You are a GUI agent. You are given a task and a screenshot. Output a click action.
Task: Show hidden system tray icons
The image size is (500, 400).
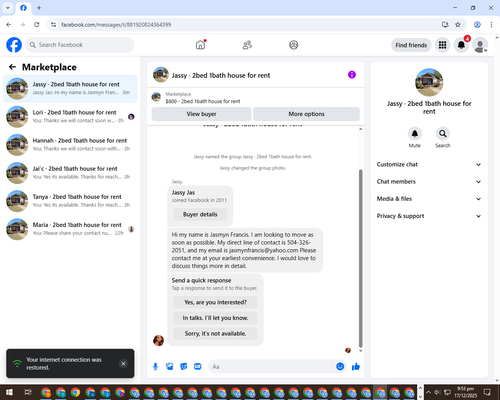(x=428, y=392)
